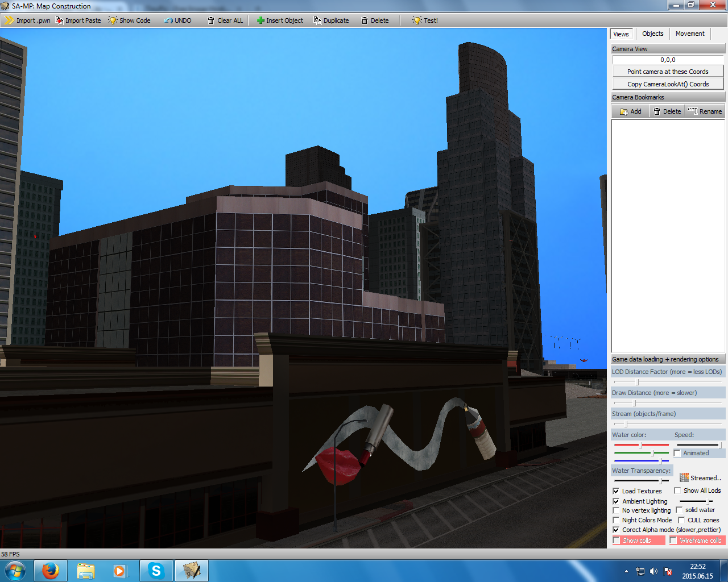Click the Camera Bookmarks list box
Image resolution: width=728 pixels, height=582 pixels.
tap(668, 236)
